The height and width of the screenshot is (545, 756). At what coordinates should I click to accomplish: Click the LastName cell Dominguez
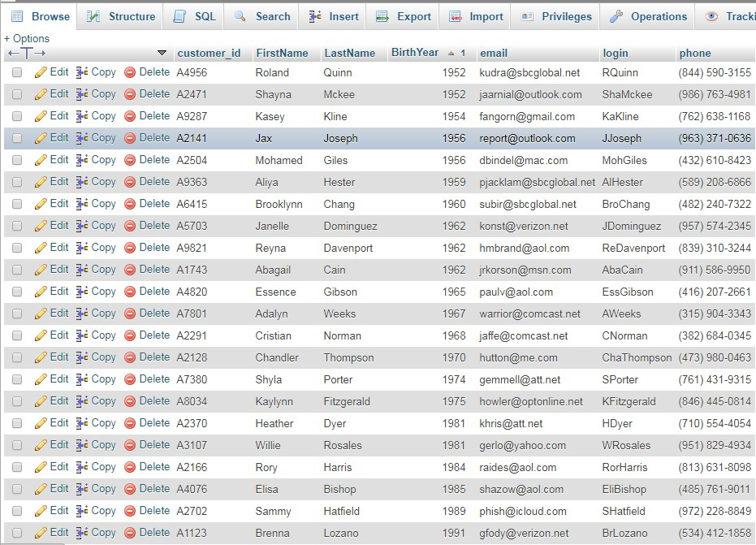(x=351, y=226)
